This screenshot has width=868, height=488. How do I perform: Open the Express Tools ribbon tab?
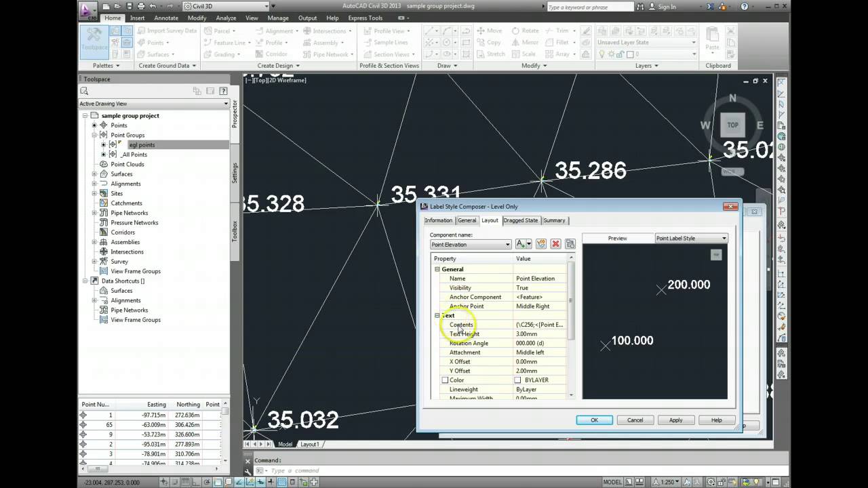click(366, 18)
